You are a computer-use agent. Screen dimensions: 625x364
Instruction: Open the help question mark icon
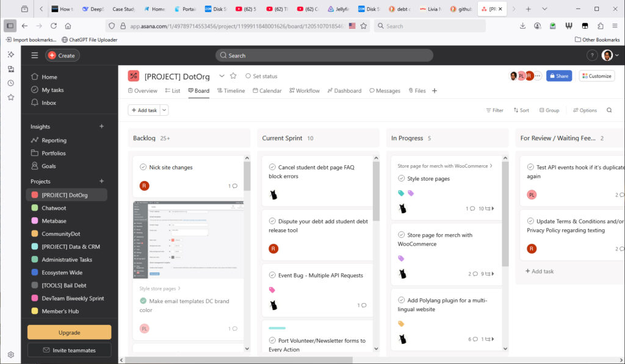(592, 55)
